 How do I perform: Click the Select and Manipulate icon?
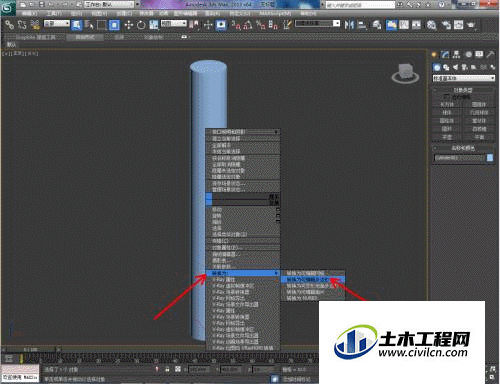click(x=208, y=25)
